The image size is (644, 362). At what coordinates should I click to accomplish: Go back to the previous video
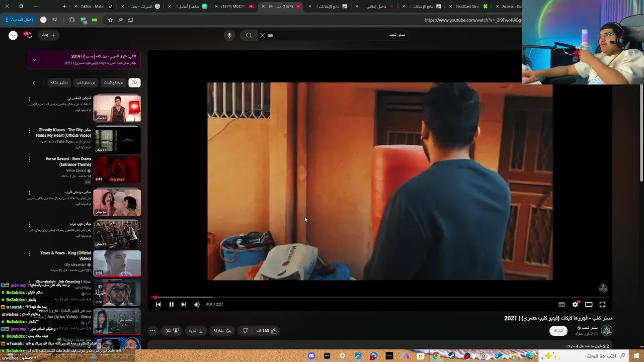pyautogui.click(x=158, y=304)
